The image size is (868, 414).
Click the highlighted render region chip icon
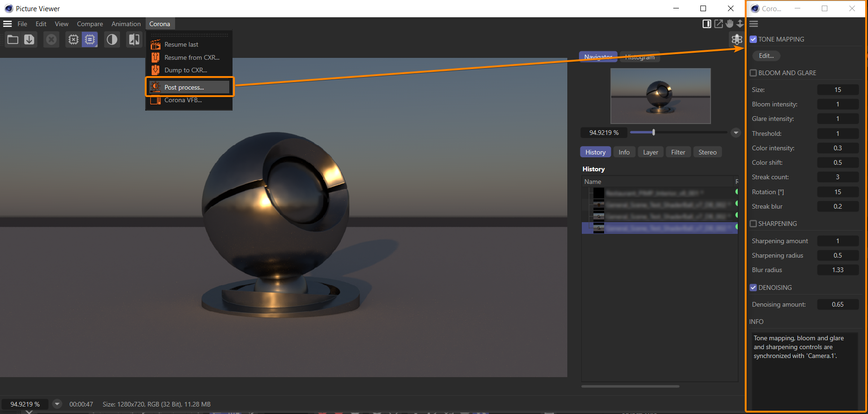90,40
